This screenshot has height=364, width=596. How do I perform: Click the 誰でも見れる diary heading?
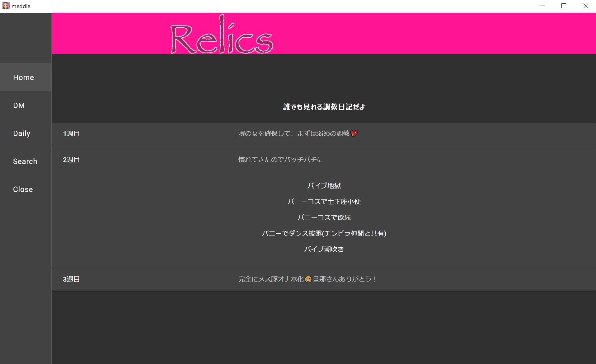coord(324,107)
